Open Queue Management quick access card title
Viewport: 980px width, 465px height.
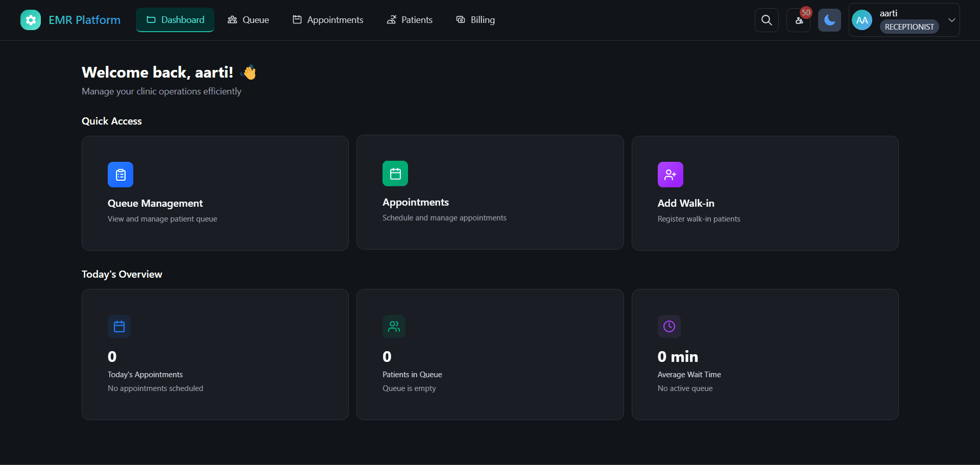point(155,203)
